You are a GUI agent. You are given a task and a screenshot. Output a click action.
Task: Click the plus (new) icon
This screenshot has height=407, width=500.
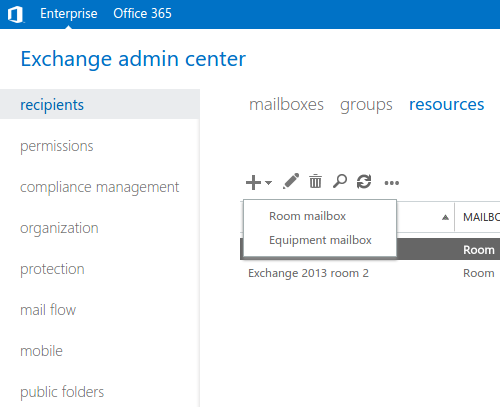point(253,182)
